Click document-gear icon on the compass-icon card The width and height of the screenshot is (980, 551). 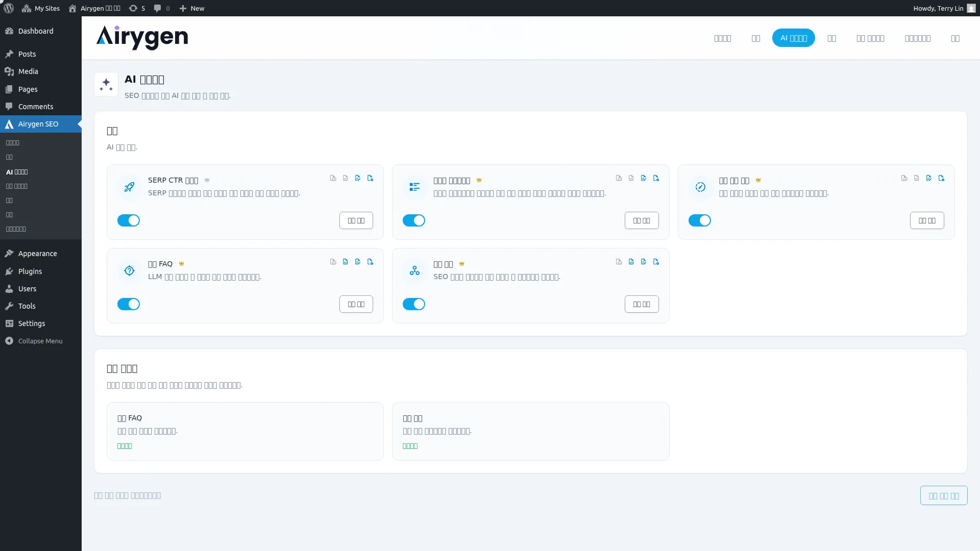point(941,178)
